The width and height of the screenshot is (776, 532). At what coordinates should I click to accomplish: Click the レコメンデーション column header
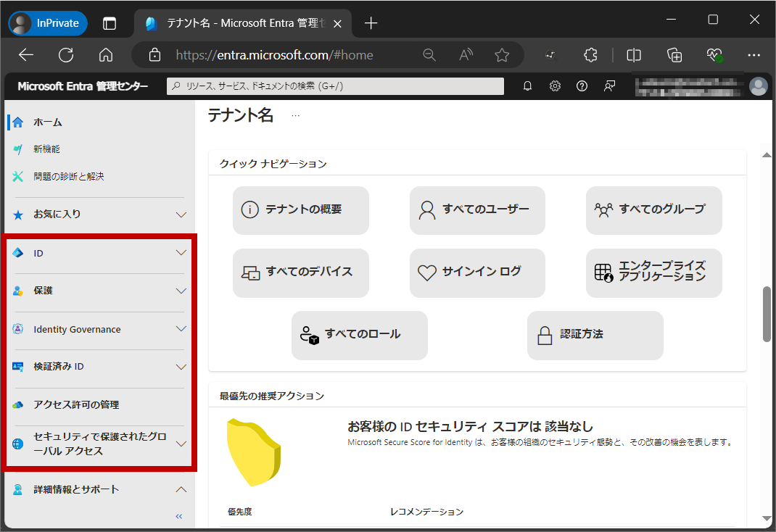point(426,512)
